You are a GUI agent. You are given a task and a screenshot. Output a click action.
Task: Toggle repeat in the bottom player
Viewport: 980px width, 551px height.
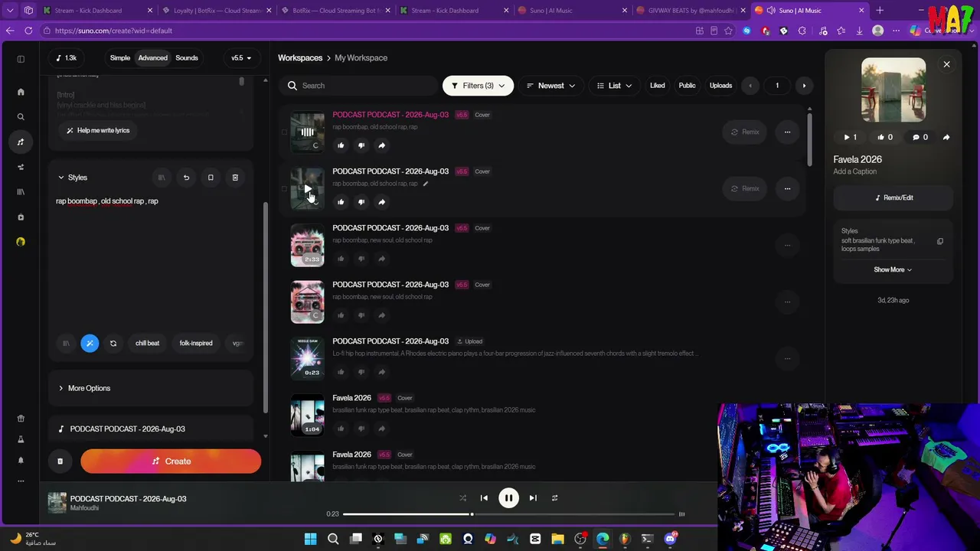[x=554, y=498]
